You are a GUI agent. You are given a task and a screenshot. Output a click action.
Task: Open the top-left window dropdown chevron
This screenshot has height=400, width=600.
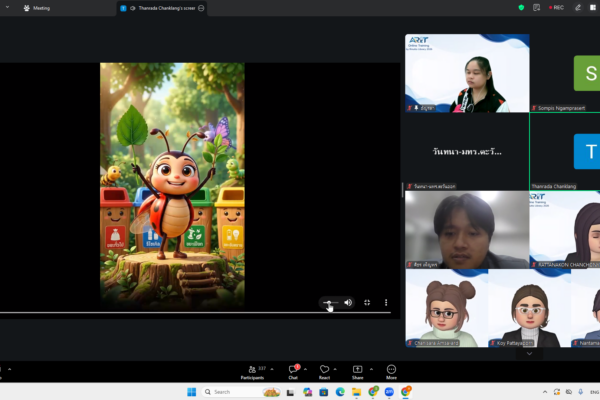coord(7,7)
